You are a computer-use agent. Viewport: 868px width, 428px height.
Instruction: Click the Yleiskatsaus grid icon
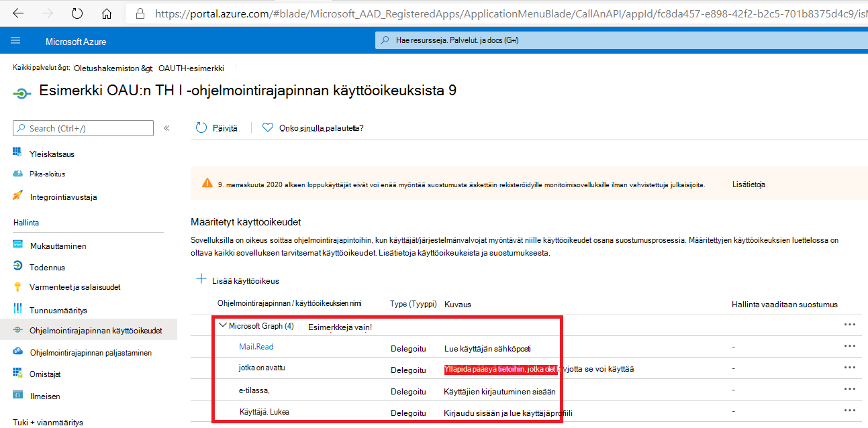(x=17, y=154)
